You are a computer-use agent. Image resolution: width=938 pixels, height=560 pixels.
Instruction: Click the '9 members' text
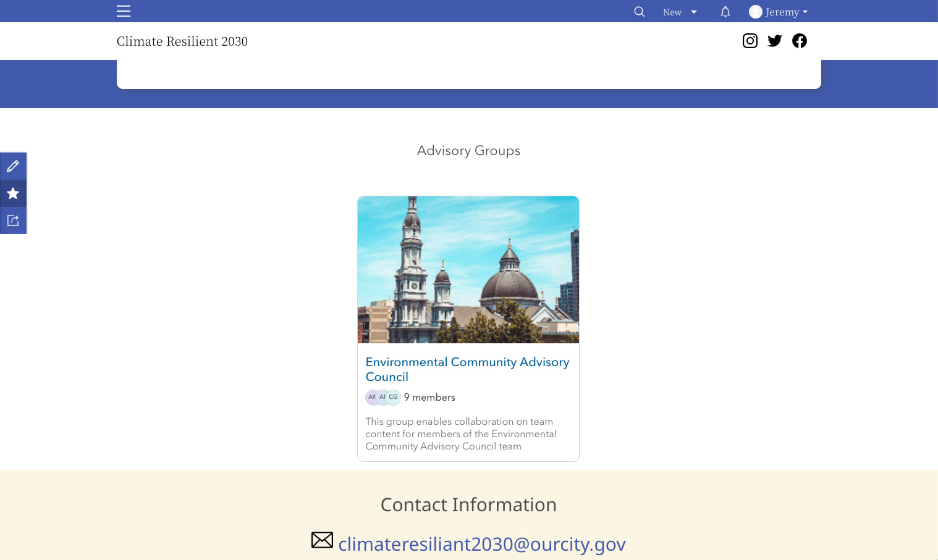(x=429, y=398)
